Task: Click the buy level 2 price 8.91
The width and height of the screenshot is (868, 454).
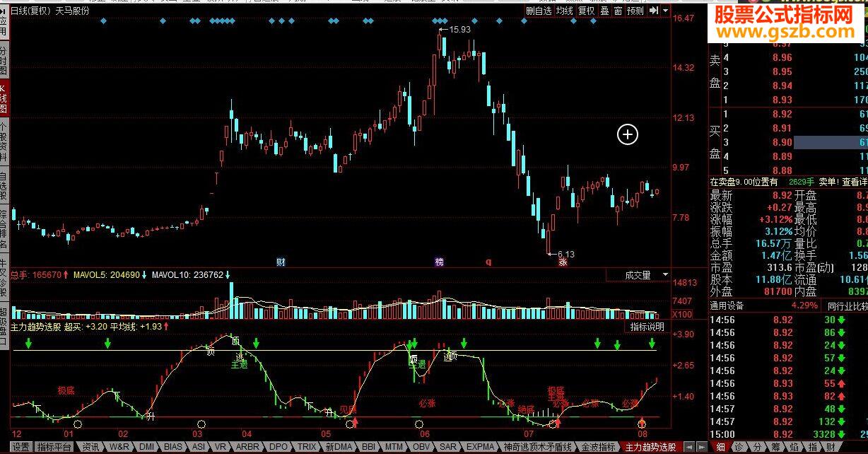Action: (x=782, y=128)
